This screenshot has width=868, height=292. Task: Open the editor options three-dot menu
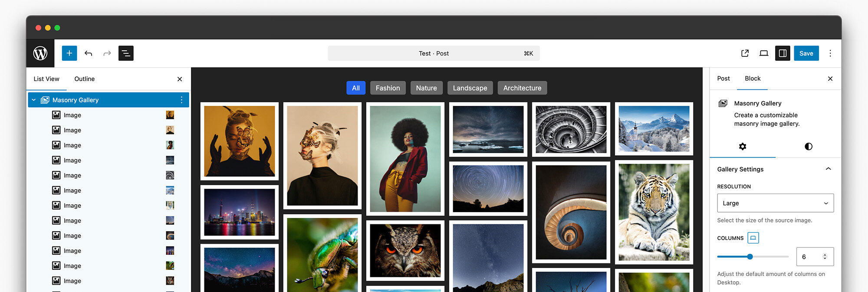tap(830, 53)
